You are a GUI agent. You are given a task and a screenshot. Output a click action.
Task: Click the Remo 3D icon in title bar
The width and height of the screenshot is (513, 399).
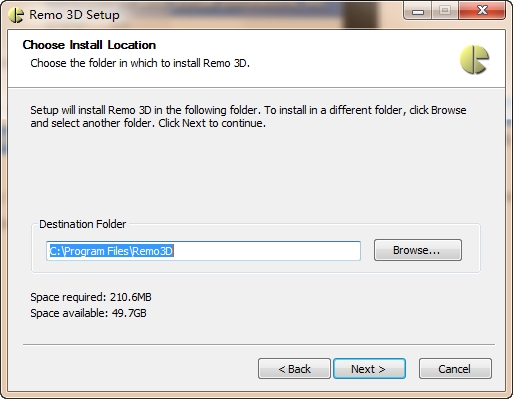16,15
